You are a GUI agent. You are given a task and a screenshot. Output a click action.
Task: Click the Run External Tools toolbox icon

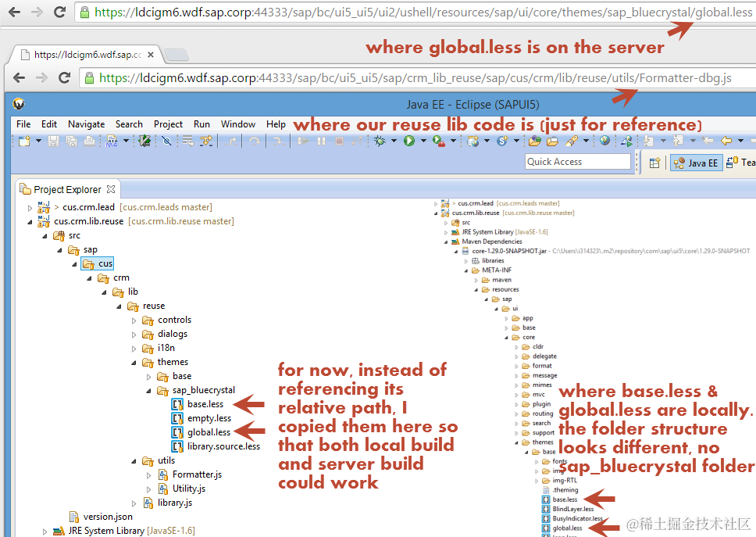pyautogui.click(x=439, y=141)
